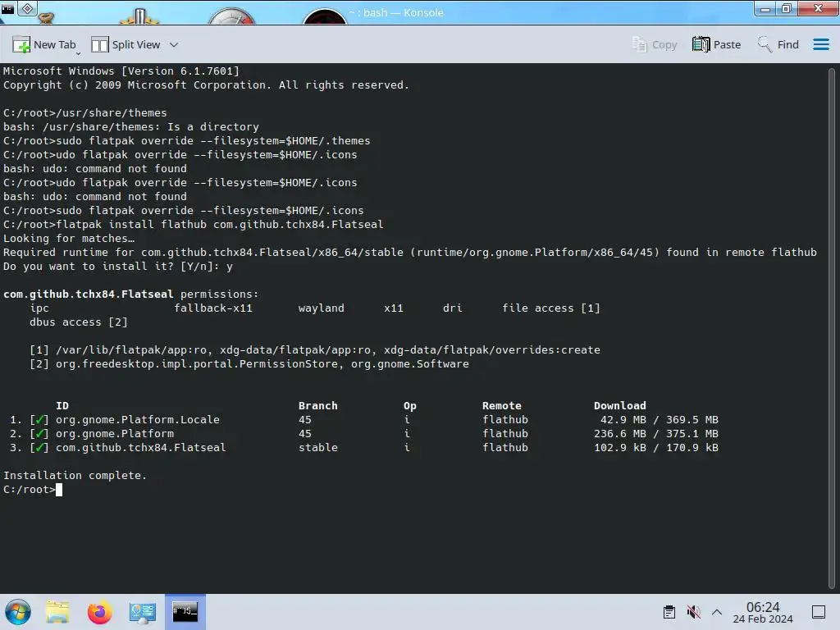
Task: Click the 'Do you want to install it? [Y/n]' line
Action: 118,267
